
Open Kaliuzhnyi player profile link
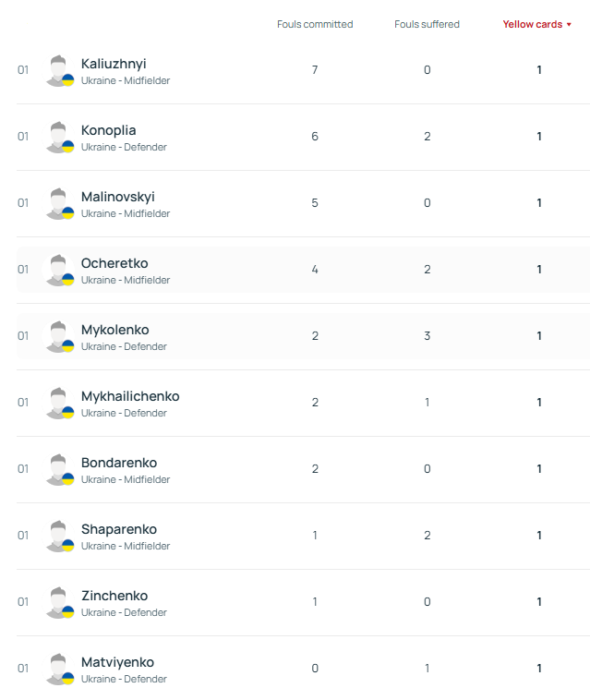click(114, 64)
